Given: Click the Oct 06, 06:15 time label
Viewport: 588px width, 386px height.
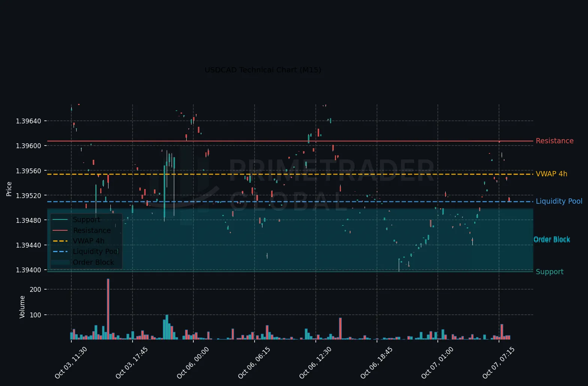Looking at the screenshot, I should click(255, 362).
